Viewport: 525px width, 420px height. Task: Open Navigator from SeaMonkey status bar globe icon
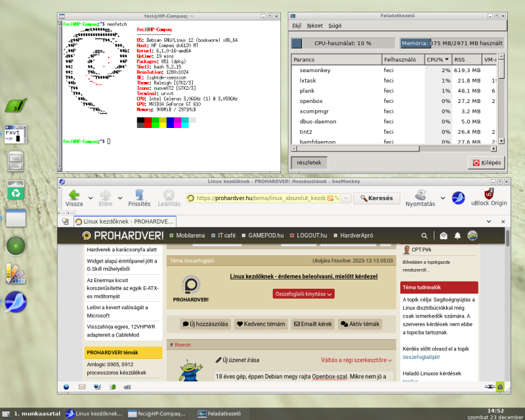[x=66, y=387]
